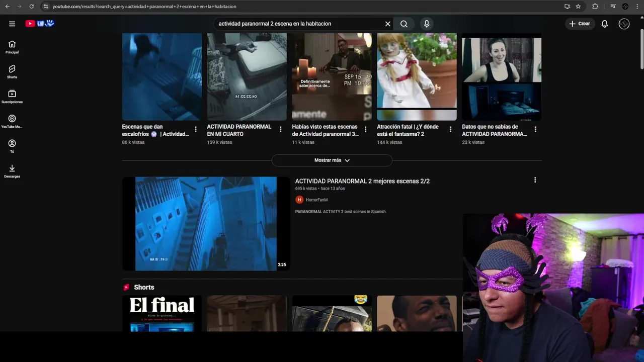Open Shorts in the sidebar
The image size is (644, 362).
[12, 72]
